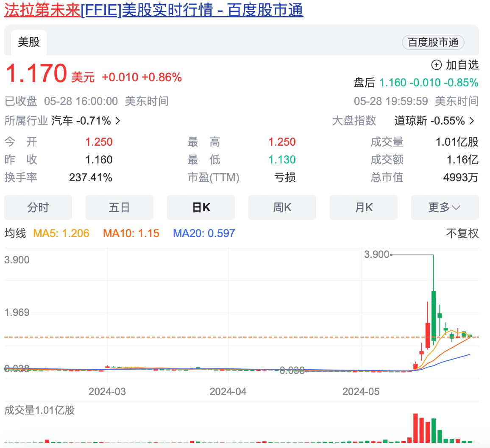The width and height of the screenshot is (490, 448).
Task: Open the FFIE Baidu stock title link
Action: (153, 10)
